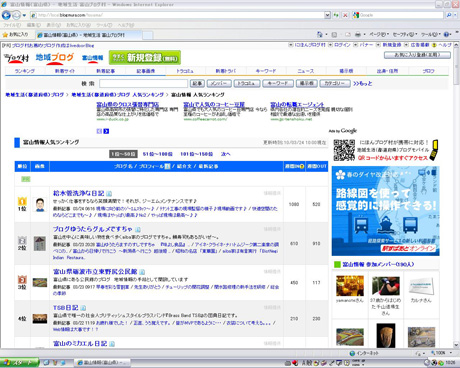
Task: Click the Home page icon in toolbar
Action: tap(320, 34)
